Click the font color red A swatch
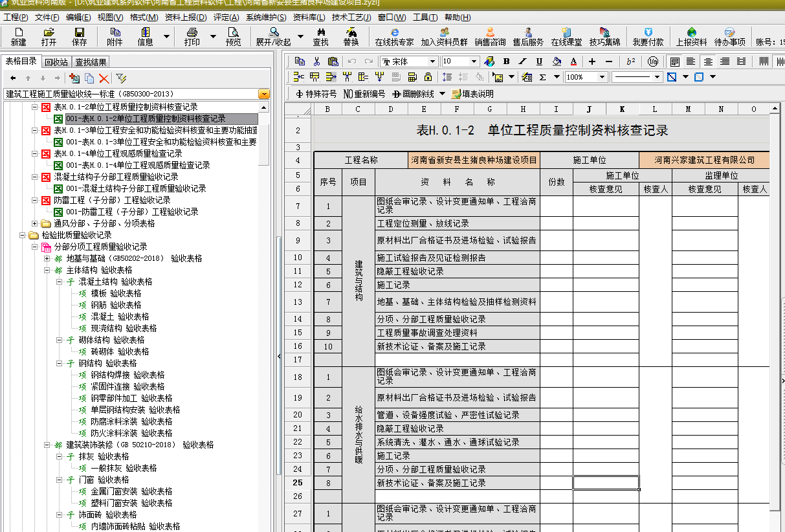Image resolution: width=785 pixels, height=532 pixels. pos(573,61)
